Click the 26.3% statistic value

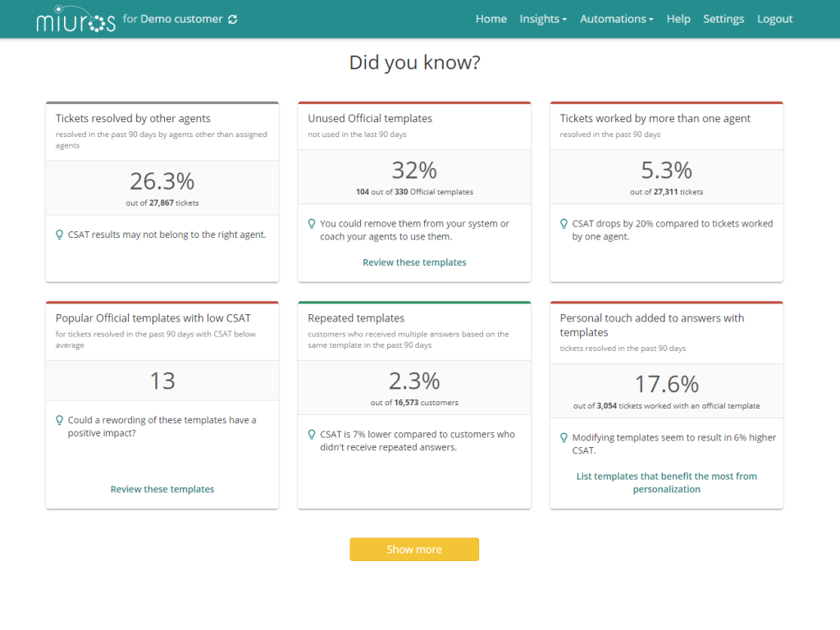[x=162, y=180]
